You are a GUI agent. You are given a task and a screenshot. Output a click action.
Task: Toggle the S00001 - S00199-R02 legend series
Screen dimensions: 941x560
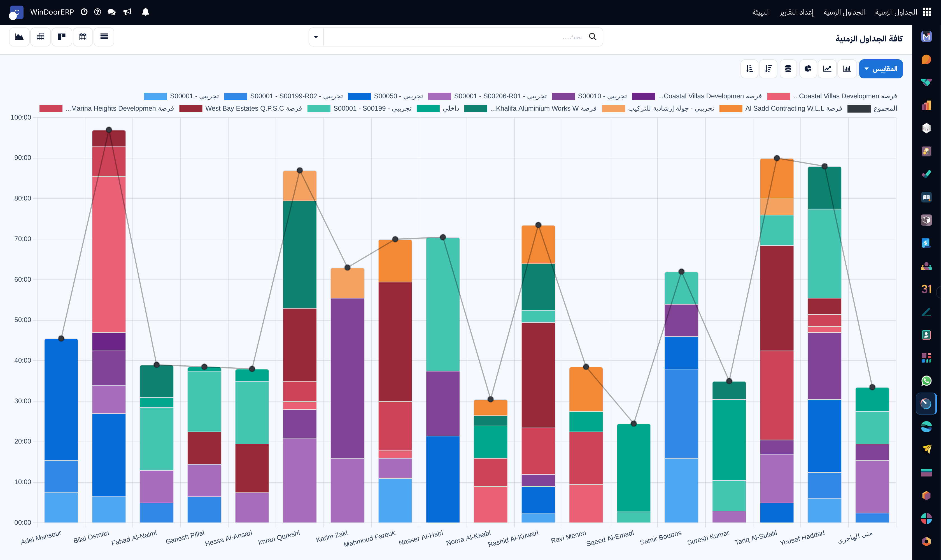(x=283, y=96)
